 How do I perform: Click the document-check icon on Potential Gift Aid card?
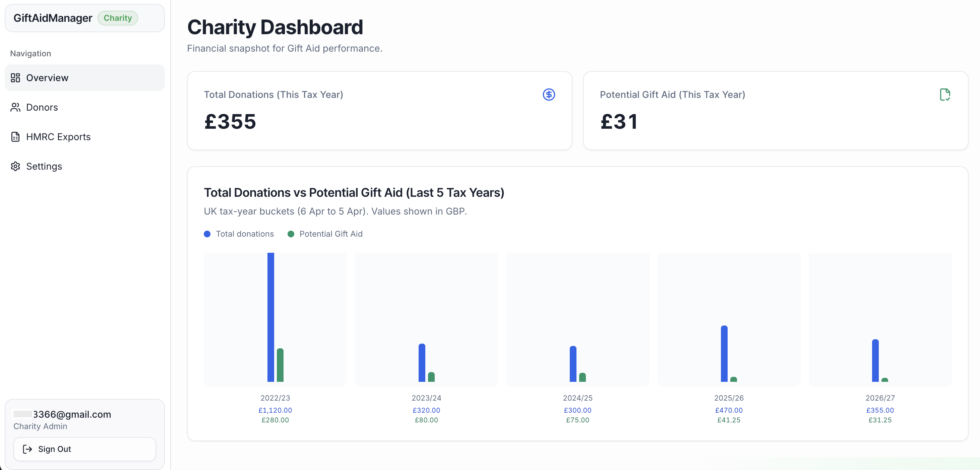coord(945,95)
